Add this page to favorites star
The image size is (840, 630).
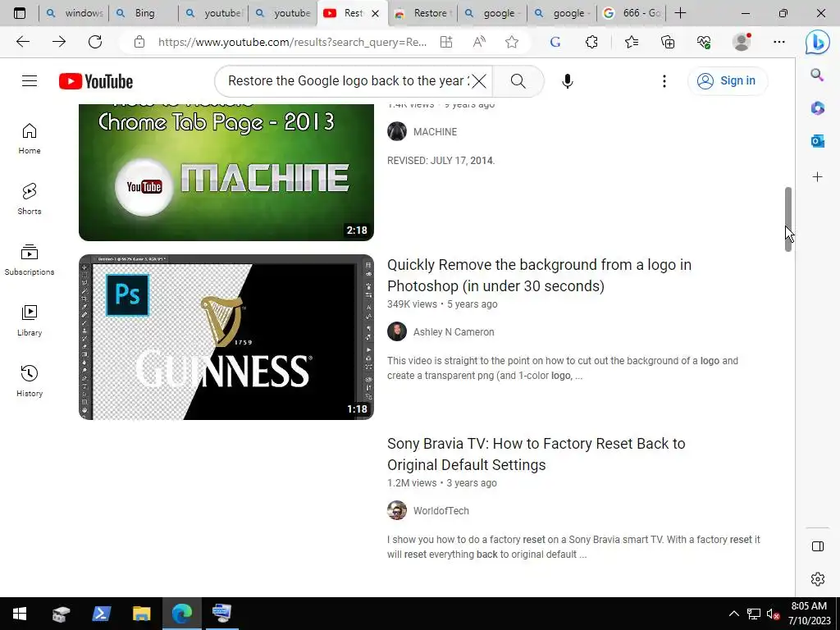click(x=512, y=42)
